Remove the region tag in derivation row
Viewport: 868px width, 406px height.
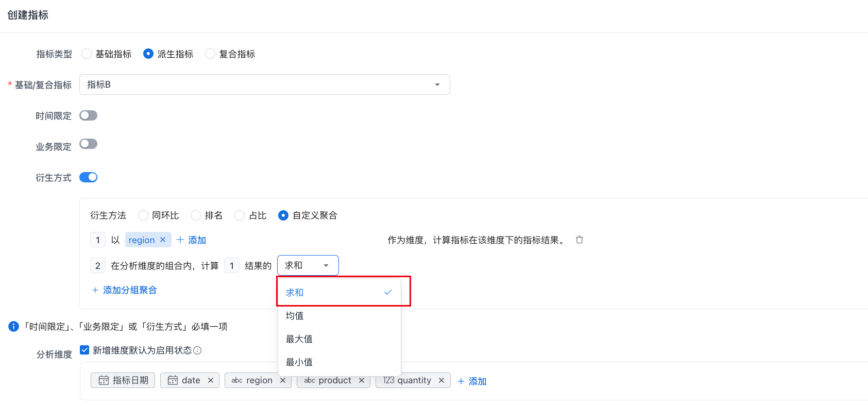pyautogui.click(x=163, y=240)
